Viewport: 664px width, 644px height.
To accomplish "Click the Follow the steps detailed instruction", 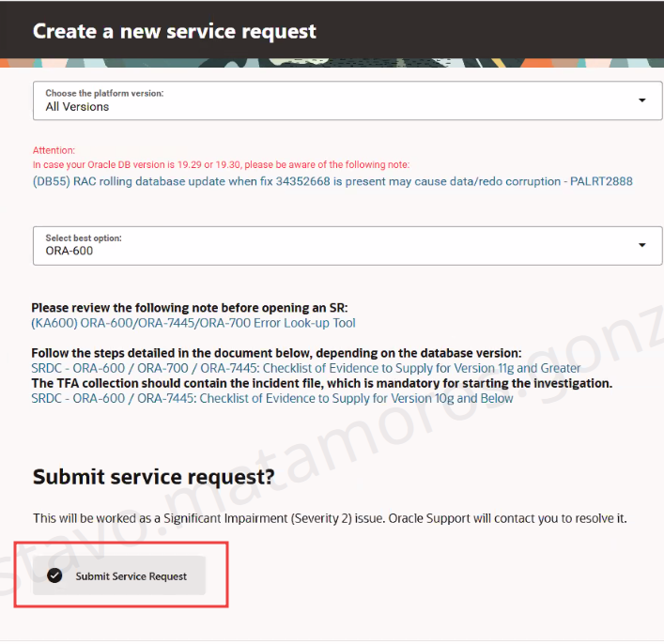I will click(276, 353).
